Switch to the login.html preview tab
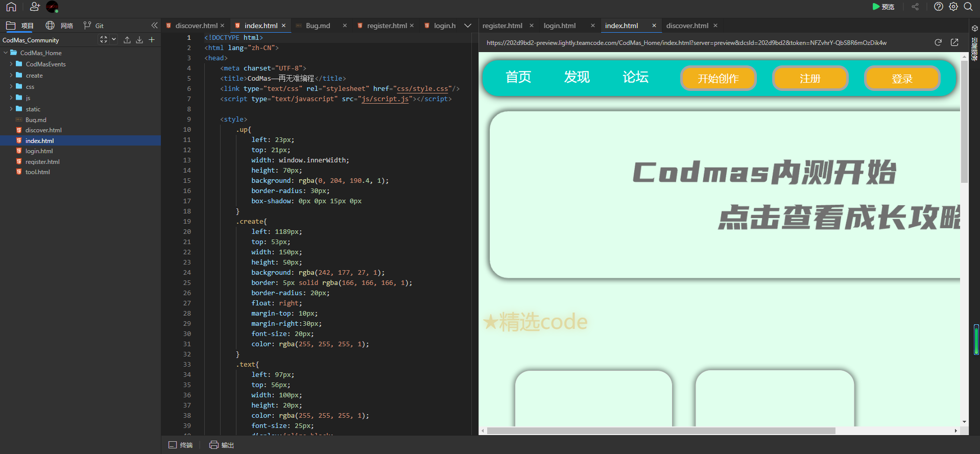 pyautogui.click(x=560, y=26)
